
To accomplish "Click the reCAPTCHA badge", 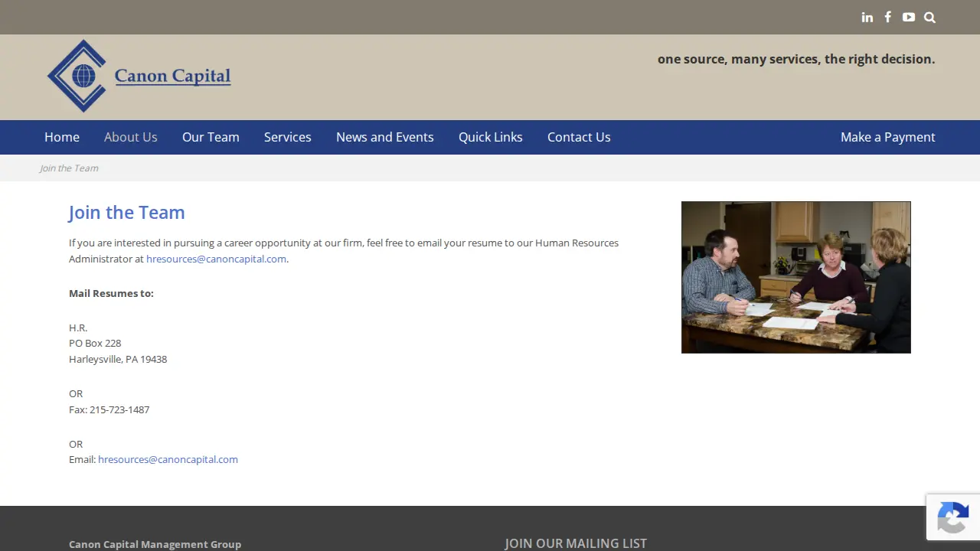I will point(953,517).
